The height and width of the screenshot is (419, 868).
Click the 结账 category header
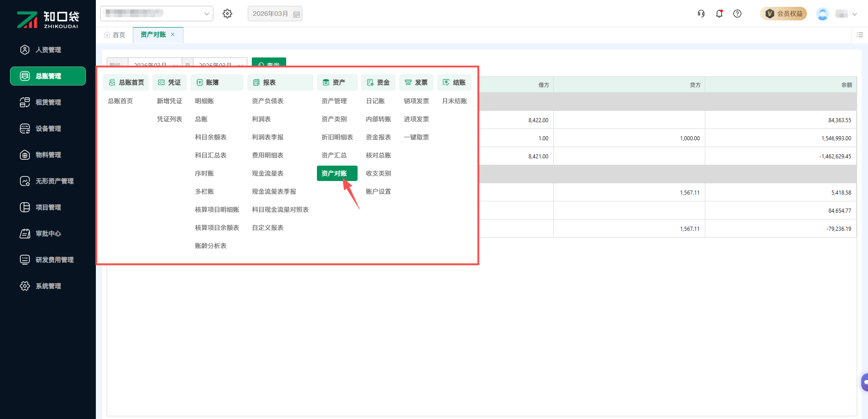[x=454, y=82]
